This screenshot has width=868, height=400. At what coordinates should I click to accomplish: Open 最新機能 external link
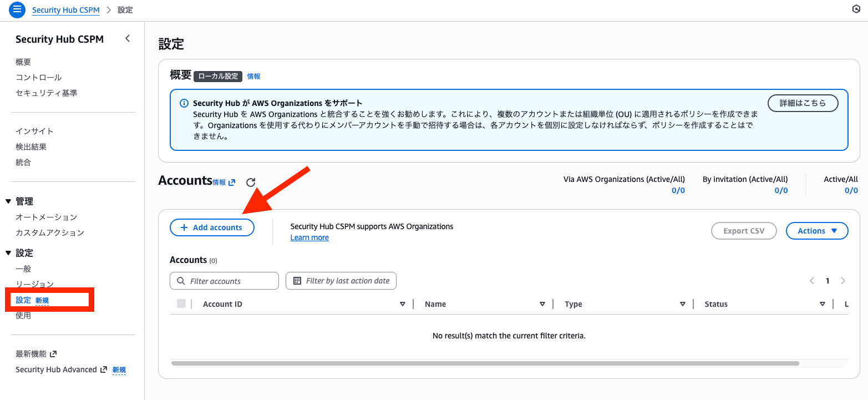tap(36, 354)
